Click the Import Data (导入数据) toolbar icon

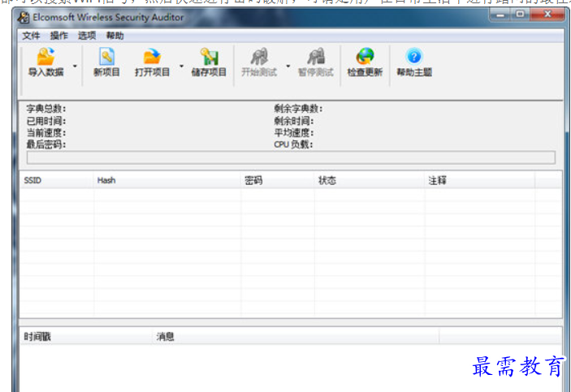pyautogui.click(x=45, y=62)
